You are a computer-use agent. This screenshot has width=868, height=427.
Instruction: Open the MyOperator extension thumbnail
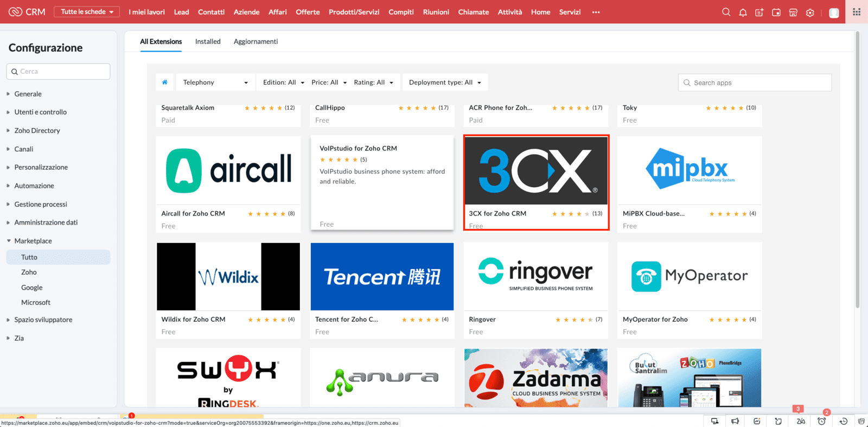tap(690, 276)
